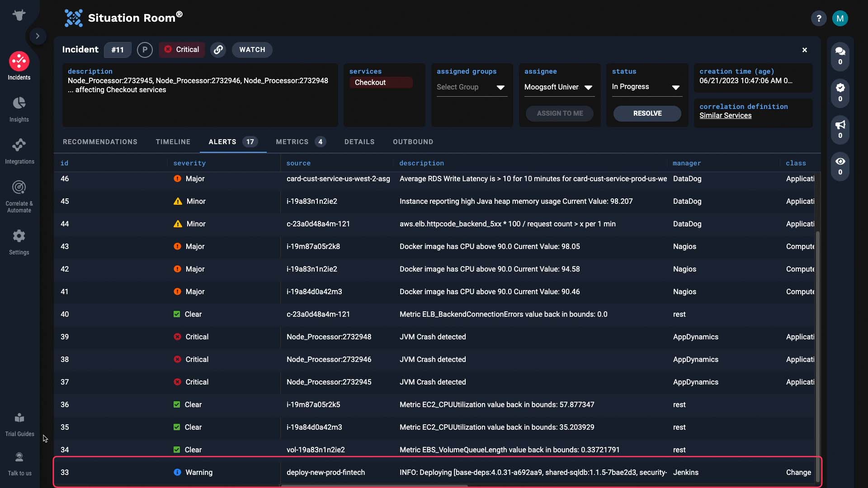Expand the Select Group dropdown
Image resolution: width=868 pixels, height=488 pixels.
(x=471, y=87)
